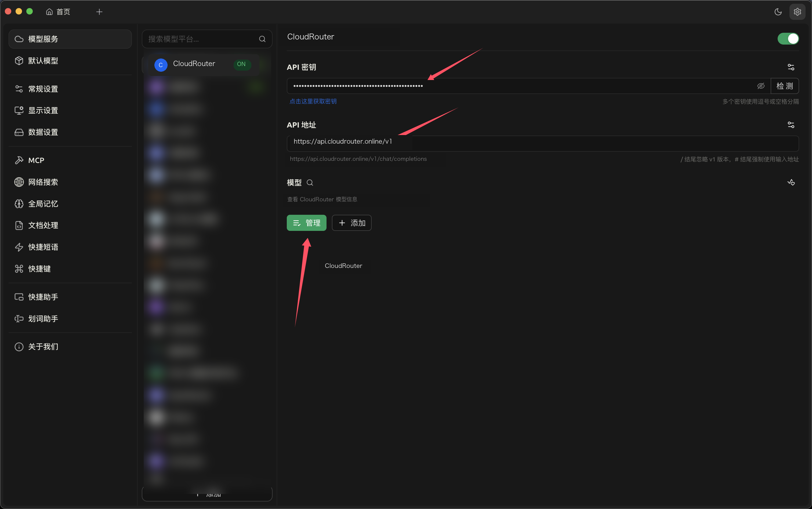Open 划词助手 settings
Viewport: 812px width, 509px height.
pyautogui.click(x=70, y=318)
